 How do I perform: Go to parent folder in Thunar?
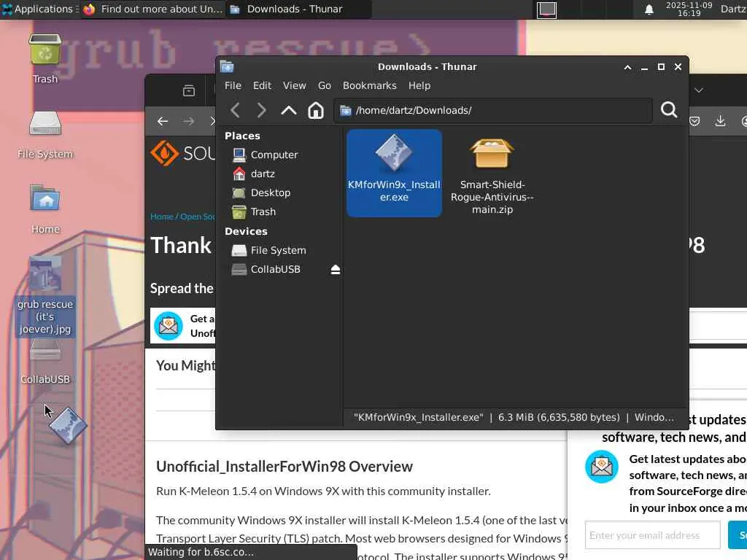289,111
